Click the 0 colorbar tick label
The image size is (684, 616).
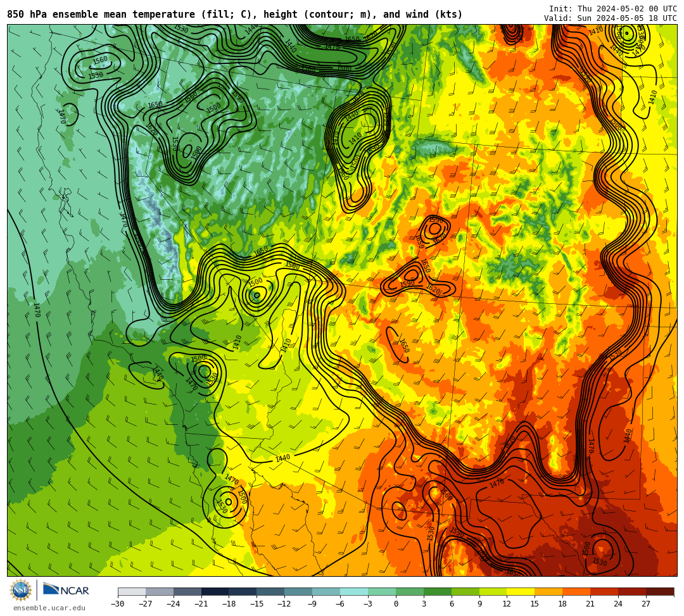coord(396,604)
